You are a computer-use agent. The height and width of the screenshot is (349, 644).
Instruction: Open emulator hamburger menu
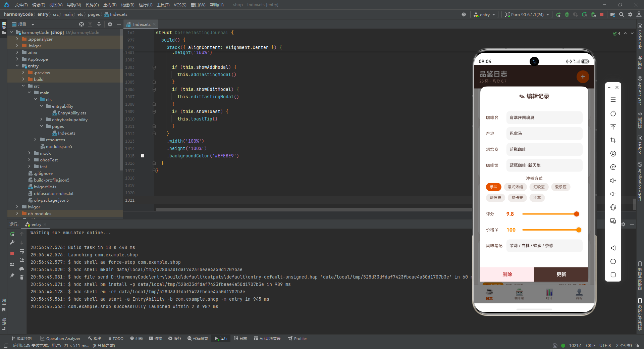613,100
